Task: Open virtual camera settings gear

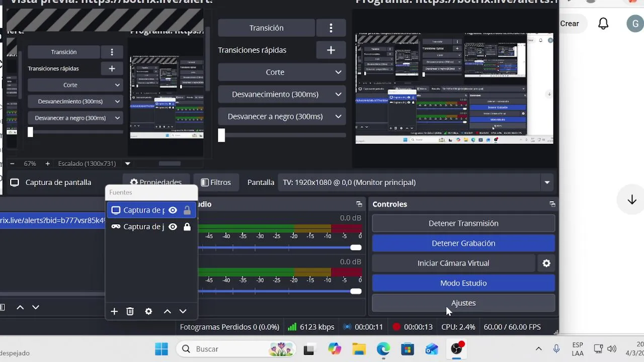Action: (546, 263)
